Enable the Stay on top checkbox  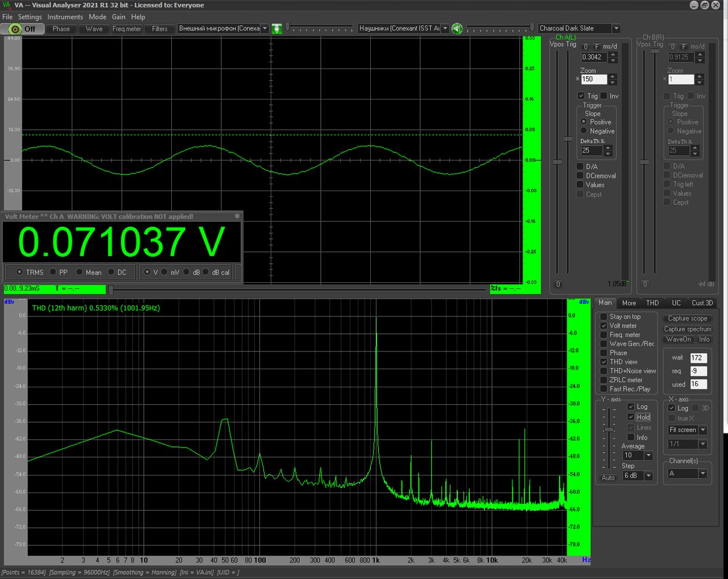coord(604,317)
